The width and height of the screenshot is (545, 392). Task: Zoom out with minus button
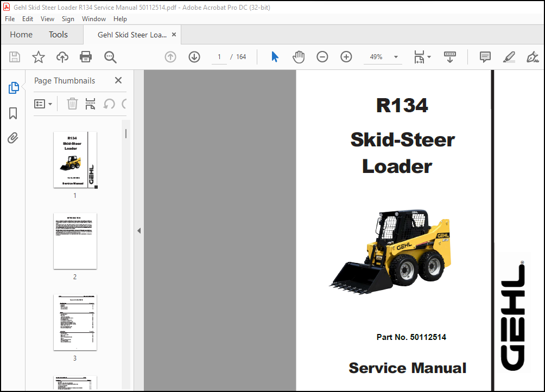click(322, 57)
